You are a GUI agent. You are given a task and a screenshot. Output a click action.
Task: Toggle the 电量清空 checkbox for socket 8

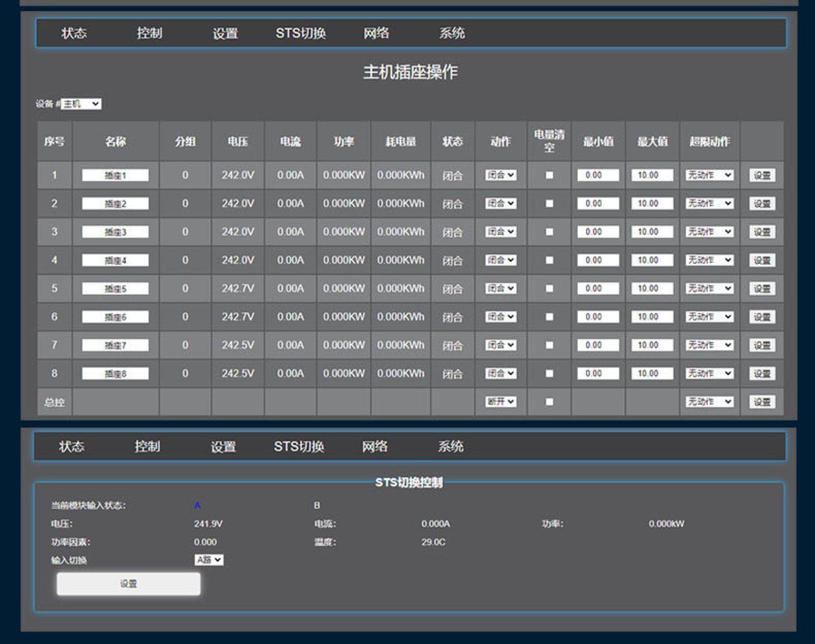point(549,374)
